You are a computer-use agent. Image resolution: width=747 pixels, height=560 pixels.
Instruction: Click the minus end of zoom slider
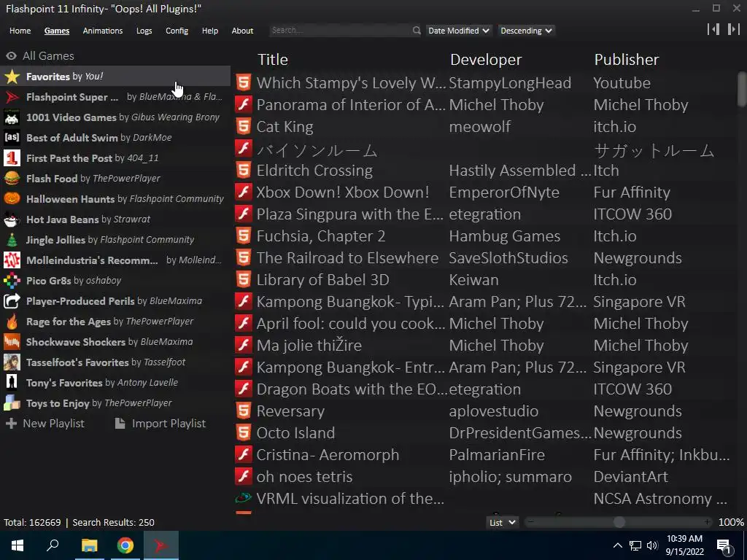click(530, 522)
